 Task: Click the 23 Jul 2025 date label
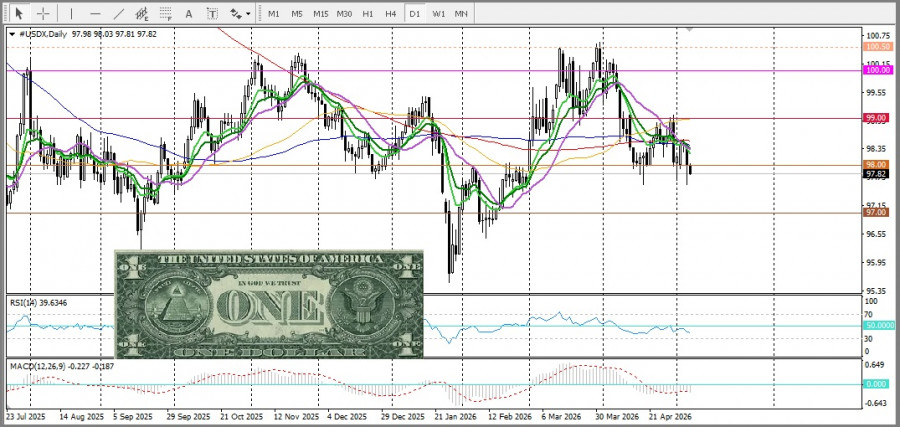click(26, 416)
